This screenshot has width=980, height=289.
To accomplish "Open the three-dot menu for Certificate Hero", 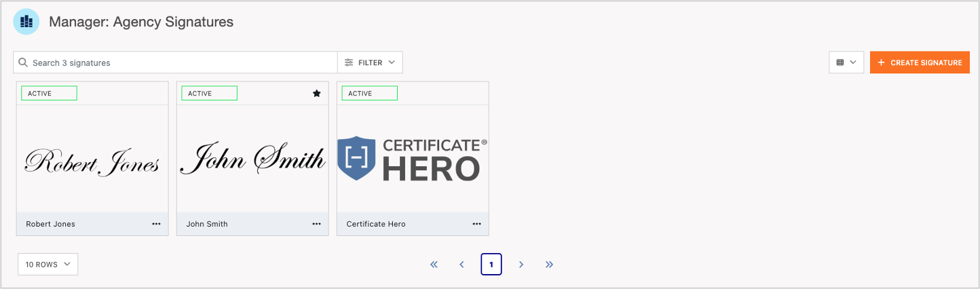I will [476, 224].
